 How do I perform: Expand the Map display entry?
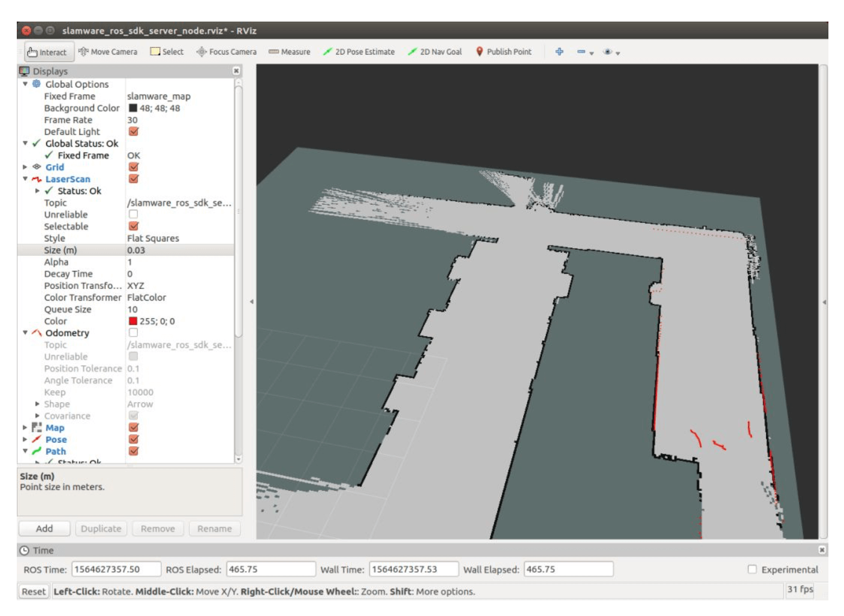[x=25, y=428]
